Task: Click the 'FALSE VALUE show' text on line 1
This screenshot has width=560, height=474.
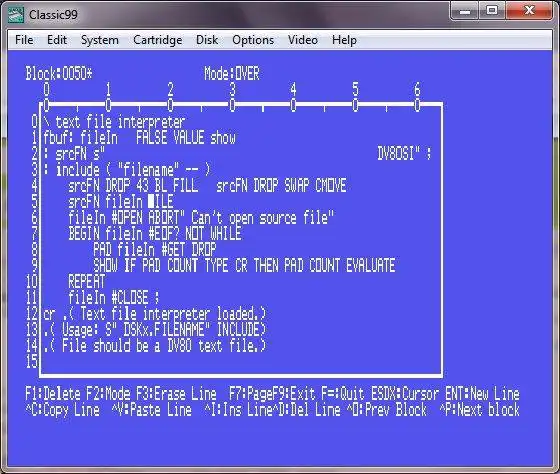Action: tap(186, 138)
